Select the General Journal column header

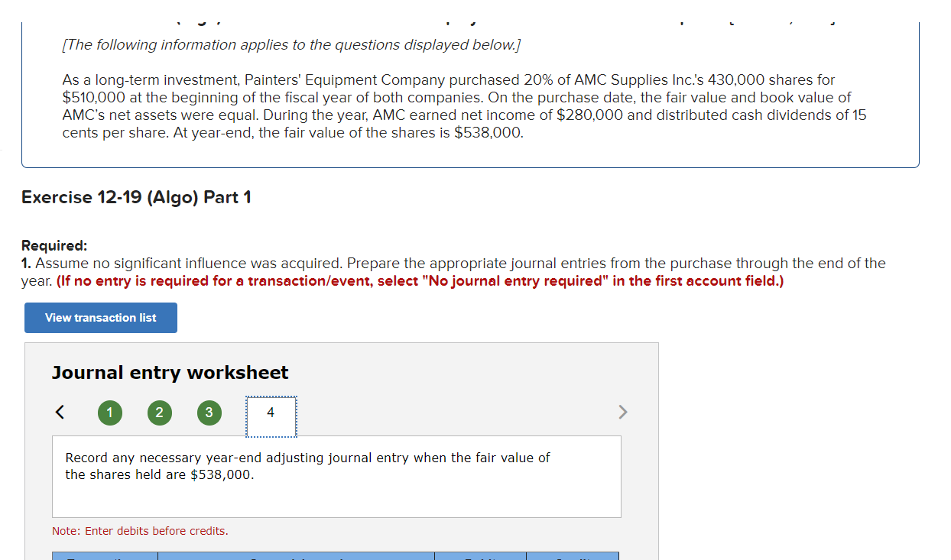point(295,558)
